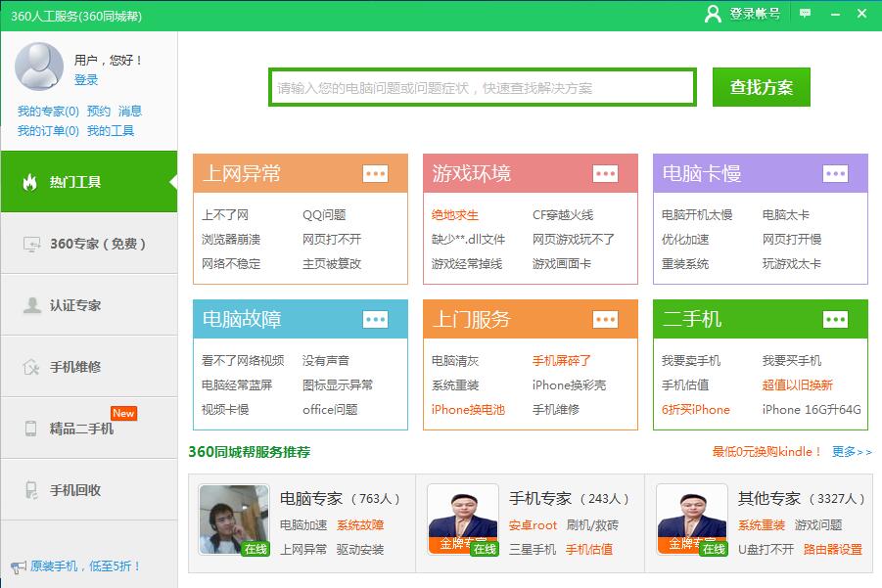Open more options for 电脑故障 card
Image resolution: width=882 pixels, height=588 pixels.
click(x=375, y=319)
